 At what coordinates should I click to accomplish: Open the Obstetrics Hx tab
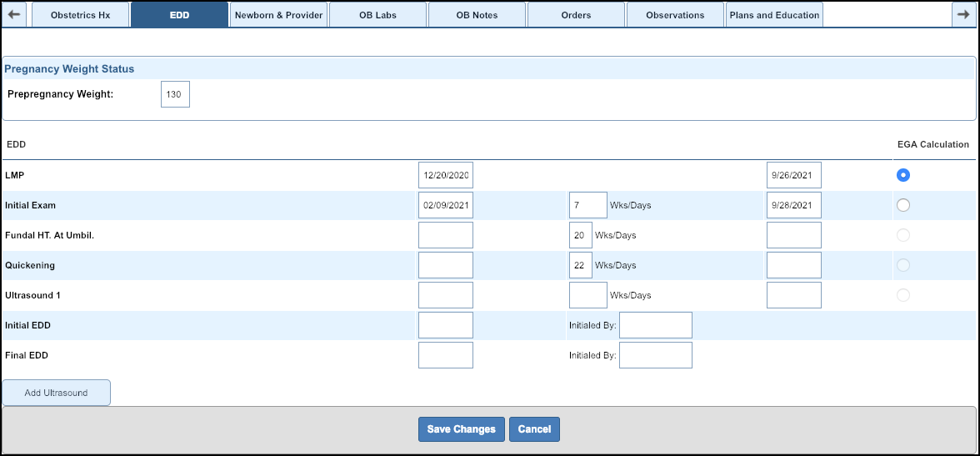click(80, 15)
